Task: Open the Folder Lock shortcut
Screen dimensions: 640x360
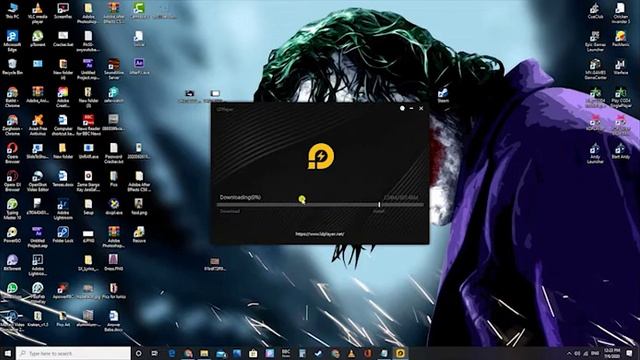Action: click(63, 235)
